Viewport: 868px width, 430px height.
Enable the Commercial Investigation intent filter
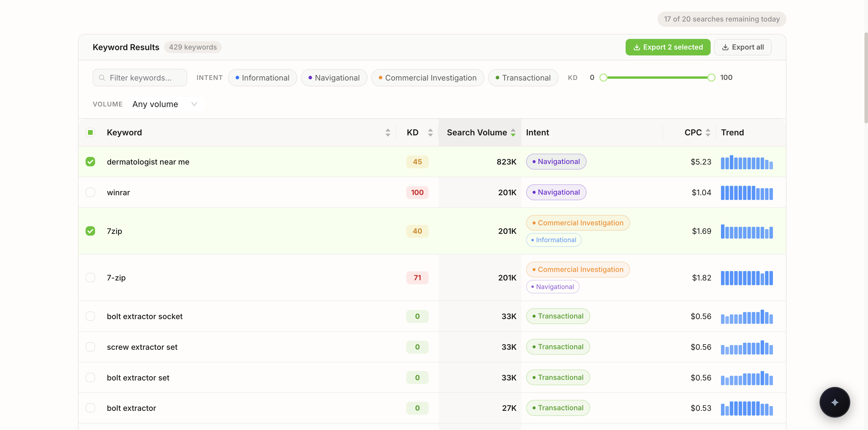point(427,78)
